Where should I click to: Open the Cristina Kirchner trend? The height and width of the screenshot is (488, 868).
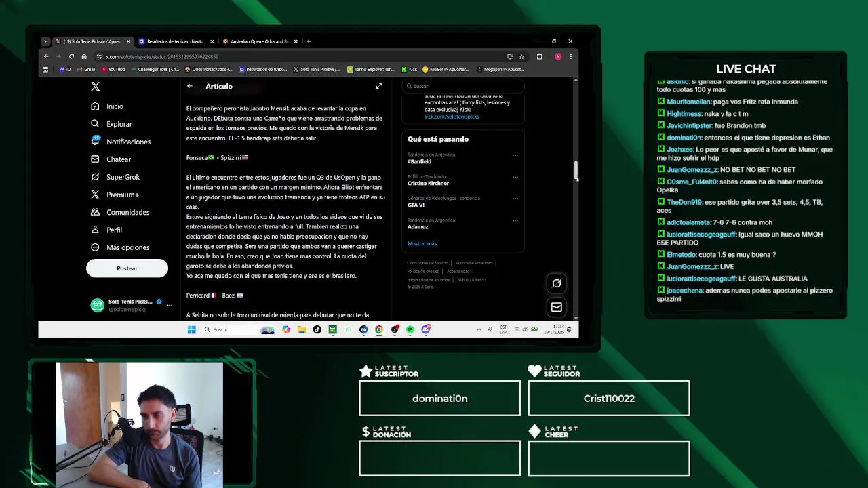(x=428, y=184)
